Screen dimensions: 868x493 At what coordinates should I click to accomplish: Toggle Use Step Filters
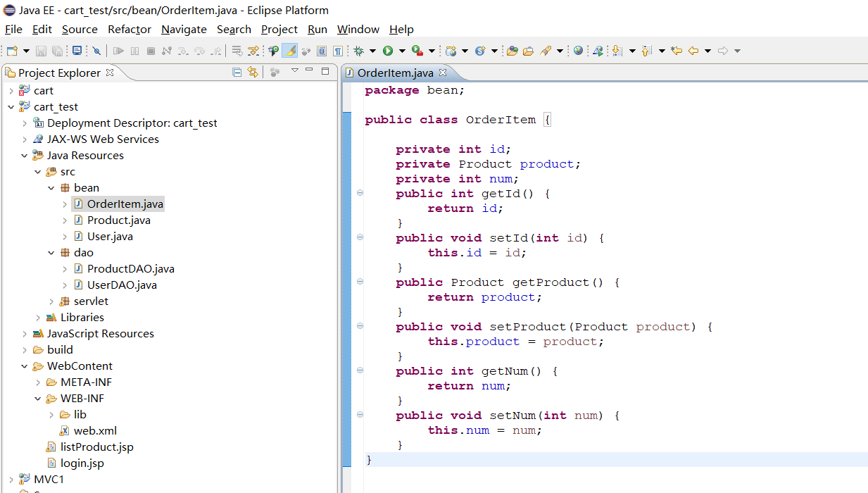253,51
